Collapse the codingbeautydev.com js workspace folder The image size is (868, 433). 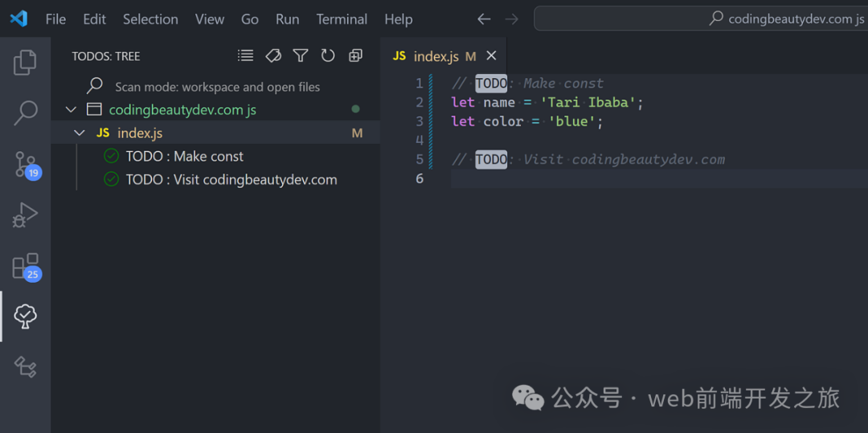(72, 109)
